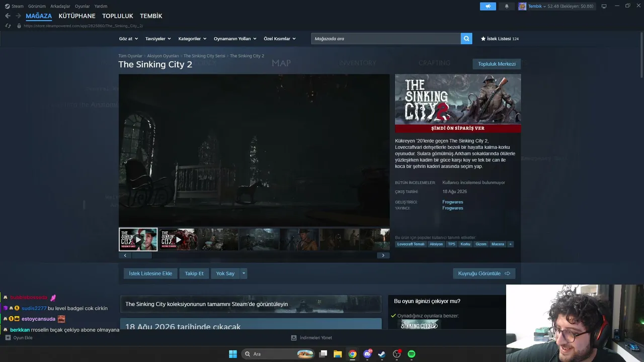Image resolution: width=644 pixels, height=362 pixels.
Task: Click the Kuyruğu Görüntüle button
Action: click(484, 274)
